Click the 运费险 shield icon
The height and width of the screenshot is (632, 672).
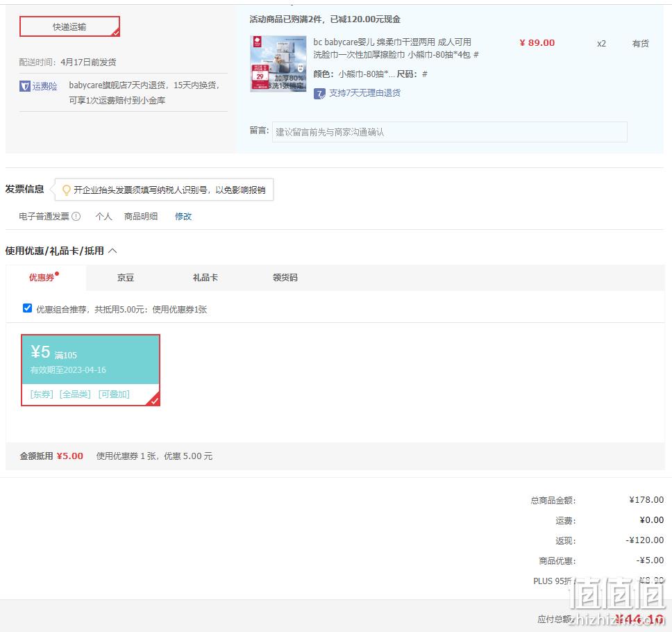(25, 86)
